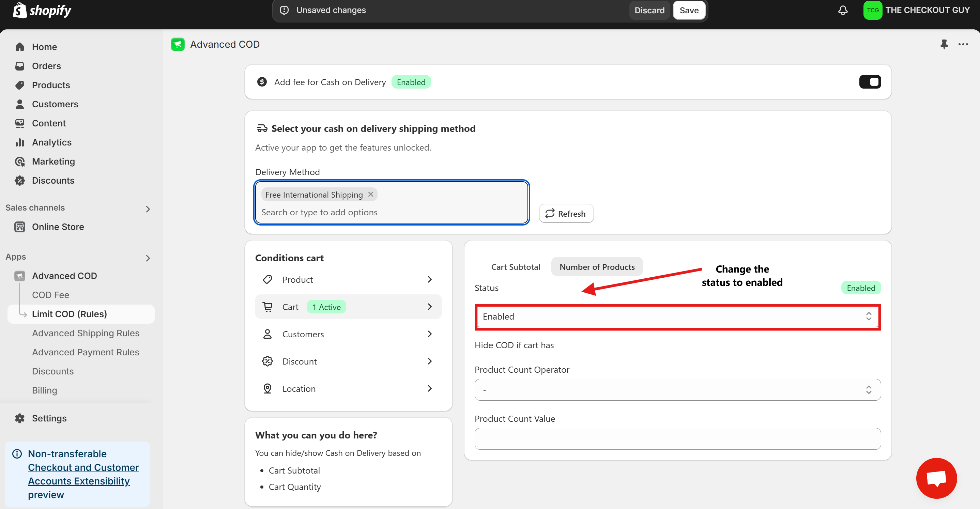Expand the Customers condition row chevron

429,334
